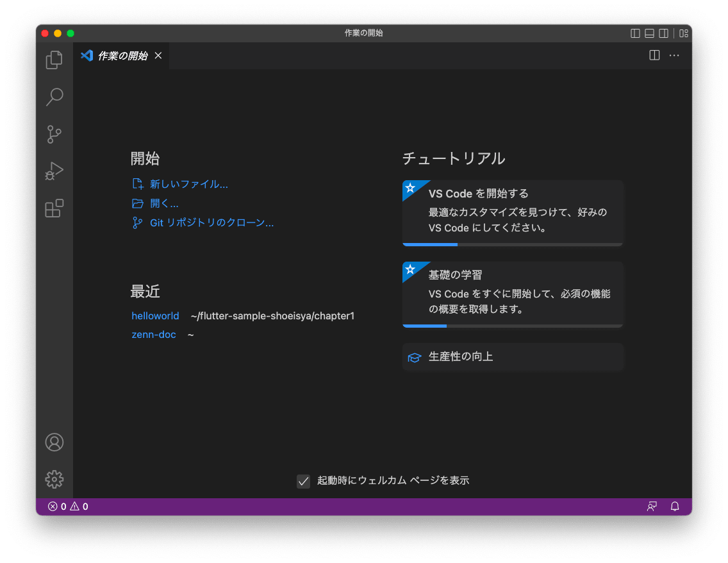This screenshot has height=563, width=728.
Task: Click the feedback icon in status bar
Action: click(652, 507)
